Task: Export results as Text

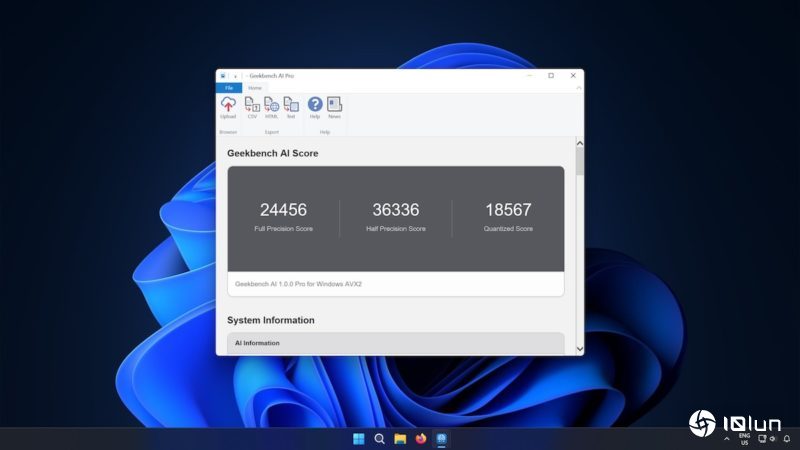Action: click(291, 108)
